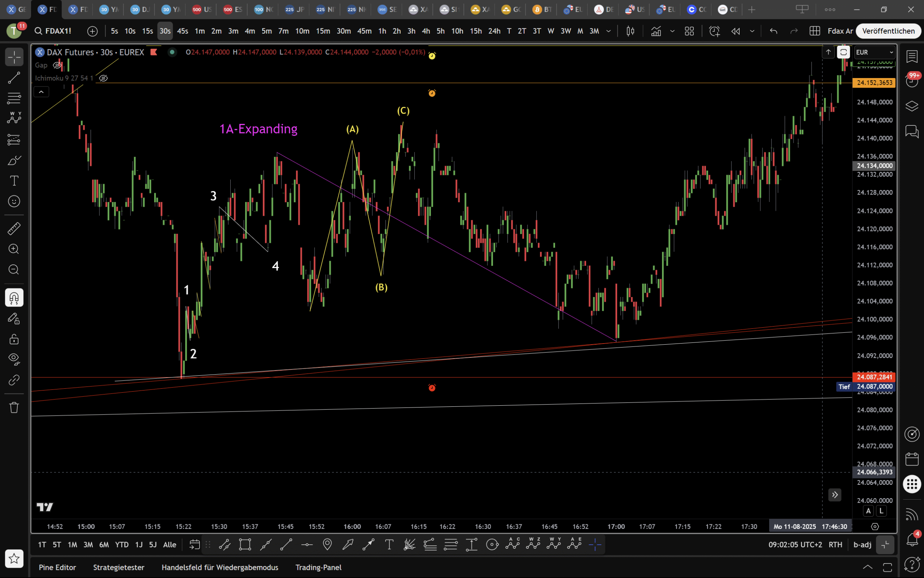The image size is (924, 578).
Task: Open the calendar panel in right sidebar
Action: [912, 459]
